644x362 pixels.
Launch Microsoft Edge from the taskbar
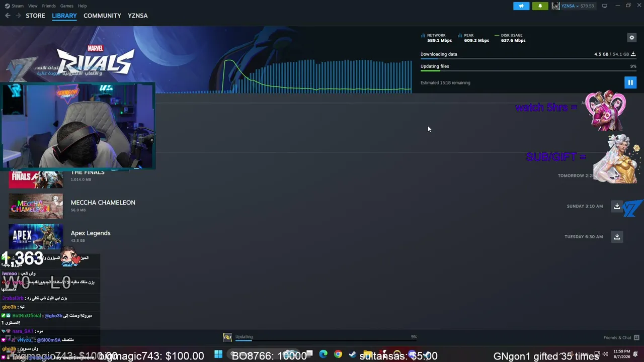click(323, 354)
